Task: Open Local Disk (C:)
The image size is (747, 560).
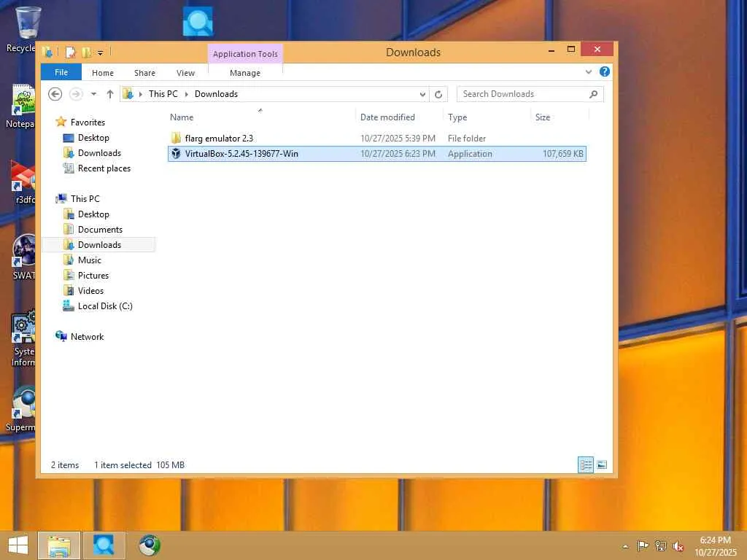Action: click(105, 306)
